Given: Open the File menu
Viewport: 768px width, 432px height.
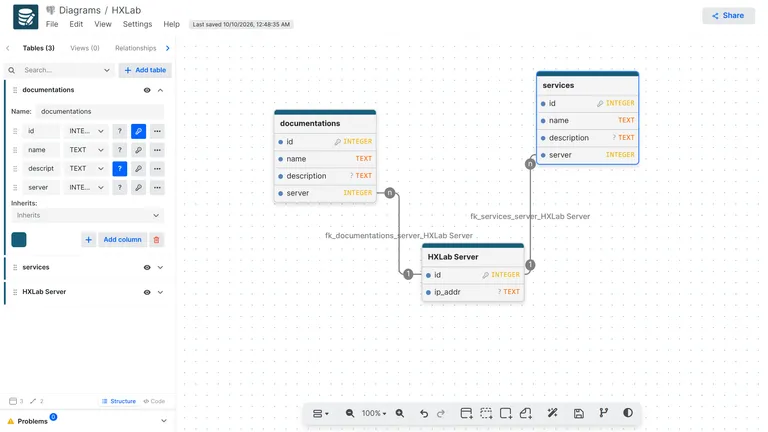Looking at the screenshot, I should point(52,24).
